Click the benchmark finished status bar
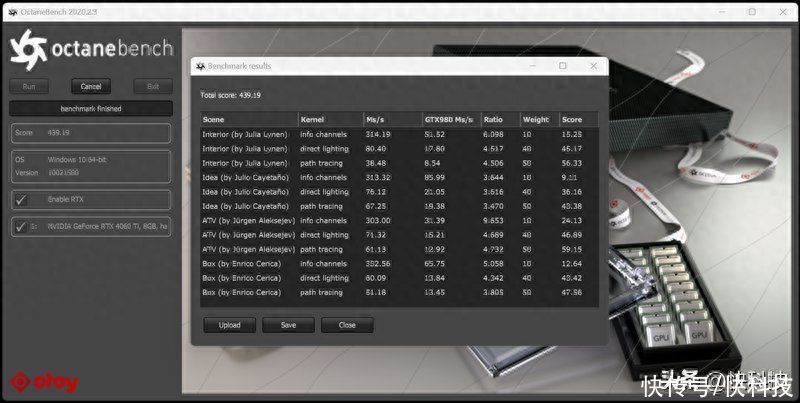Viewport: 800px width, 403px height. [91, 109]
